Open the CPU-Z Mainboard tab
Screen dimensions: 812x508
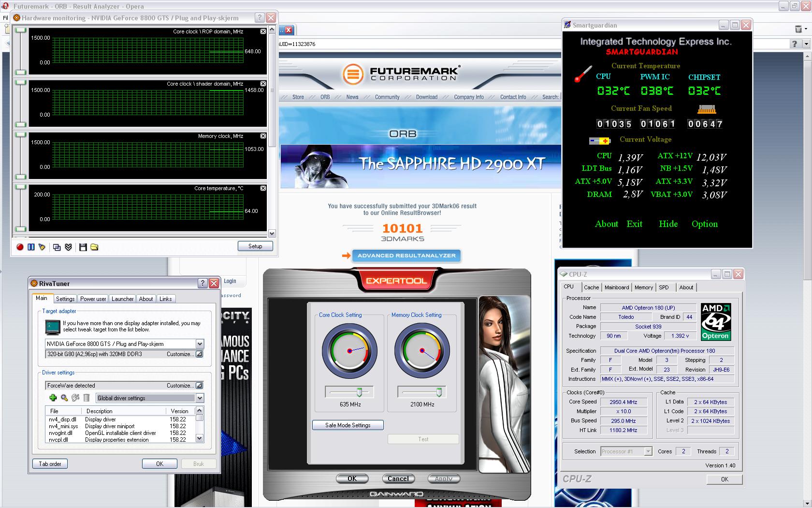617,287
